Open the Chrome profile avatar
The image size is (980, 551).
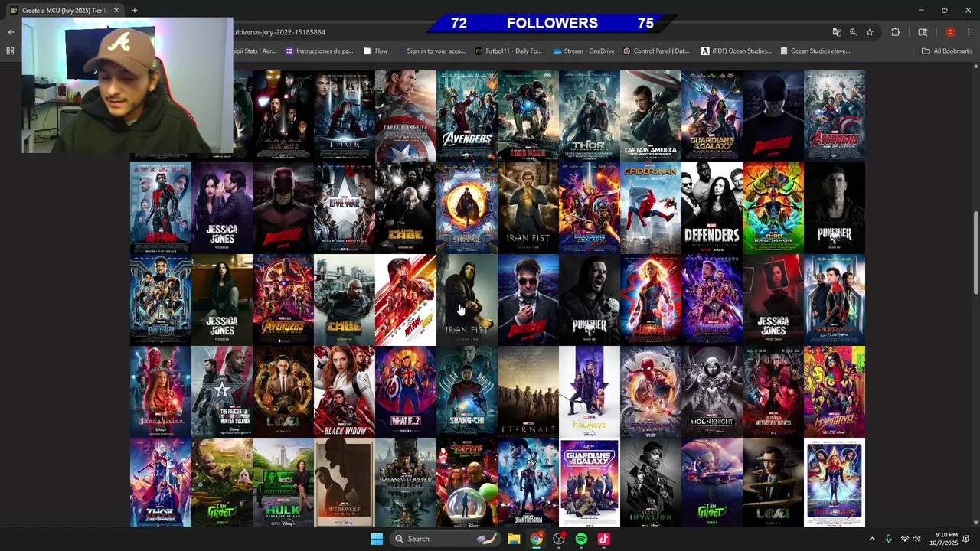[x=950, y=32]
